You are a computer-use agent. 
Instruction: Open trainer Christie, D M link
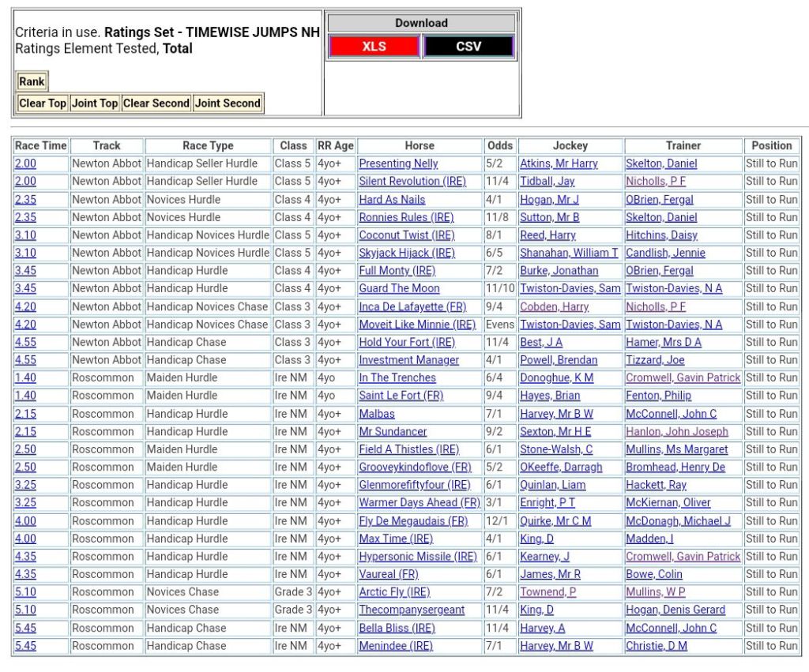657,646
